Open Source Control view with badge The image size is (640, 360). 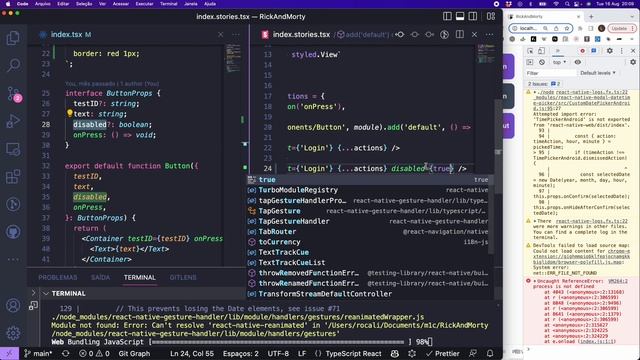coord(13,94)
